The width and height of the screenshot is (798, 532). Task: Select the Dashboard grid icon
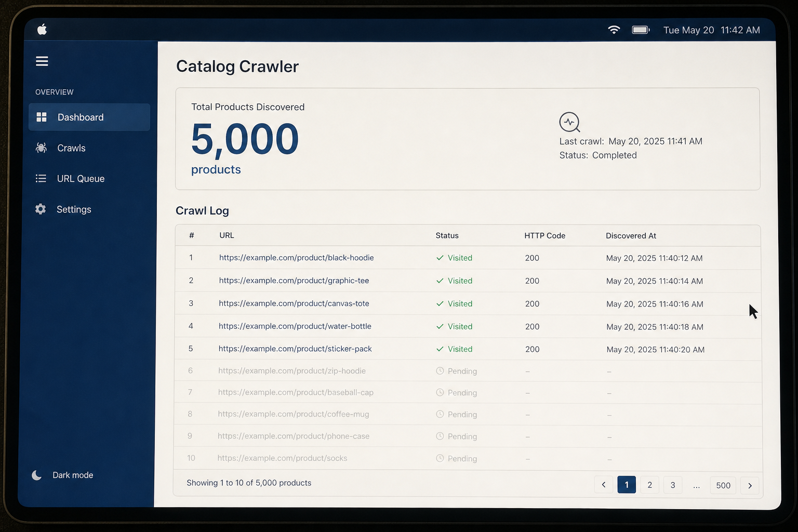(x=42, y=117)
